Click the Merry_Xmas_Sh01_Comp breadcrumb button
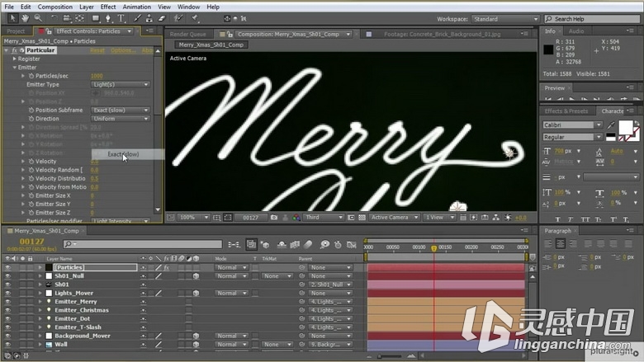This screenshot has height=362, width=644. click(211, 45)
